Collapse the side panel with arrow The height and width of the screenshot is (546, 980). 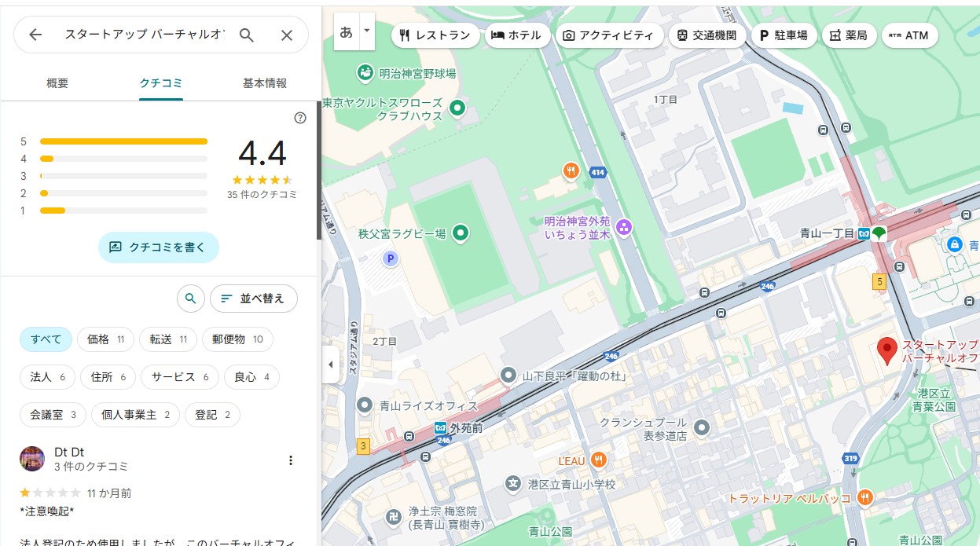click(x=330, y=365)
